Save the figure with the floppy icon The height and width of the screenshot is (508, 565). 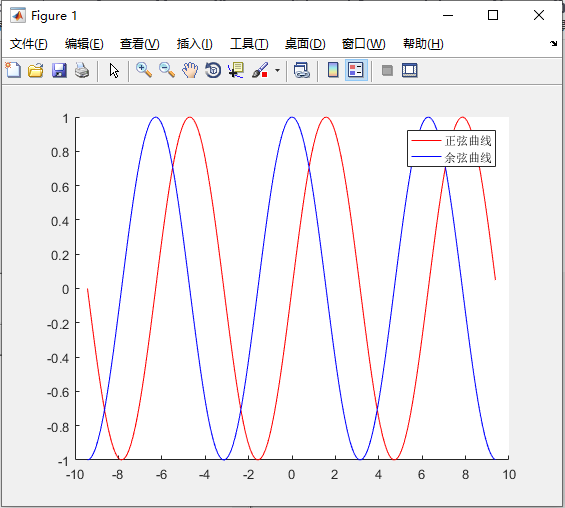point(59,70)
